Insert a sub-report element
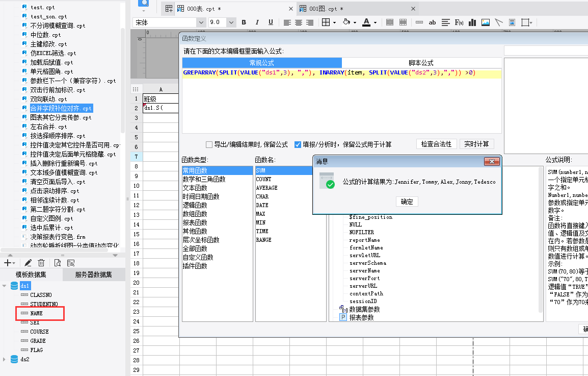The height and width of the screenshot is (376, 588). [x=512, y=22]
